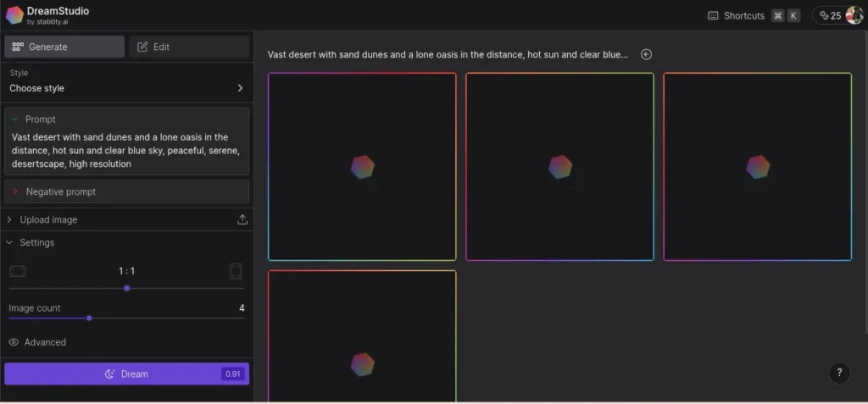Click the K key badge
Image resolution: width=868 pixels, height=404 pixels.
[x=793, y=15]
